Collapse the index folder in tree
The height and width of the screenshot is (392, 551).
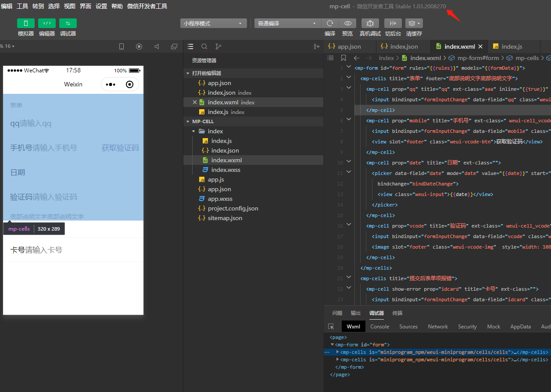[193, 131]
